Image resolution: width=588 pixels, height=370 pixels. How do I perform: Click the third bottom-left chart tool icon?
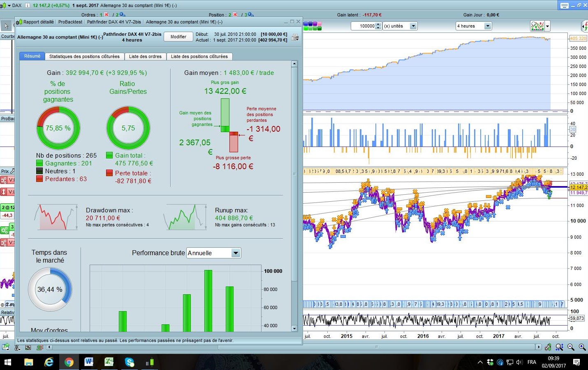[x=28, y=347]
